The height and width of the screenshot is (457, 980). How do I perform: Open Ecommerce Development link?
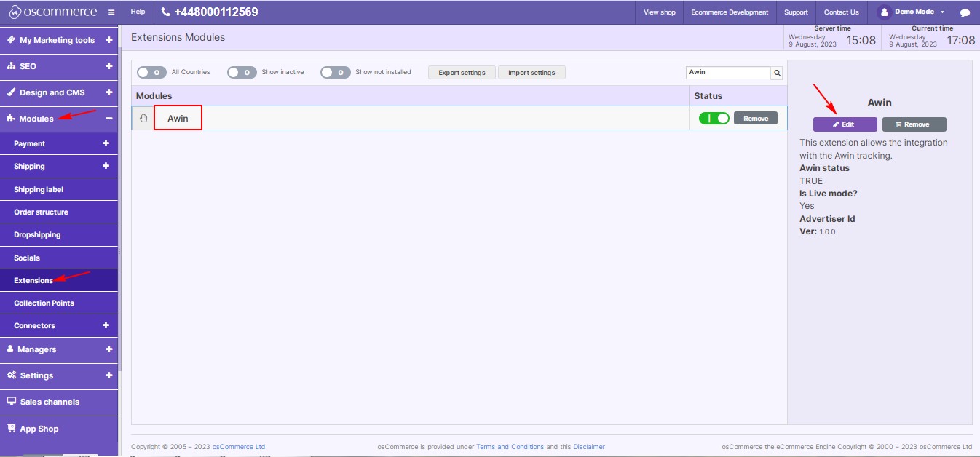pyautogui.click(x=730, y=12)
